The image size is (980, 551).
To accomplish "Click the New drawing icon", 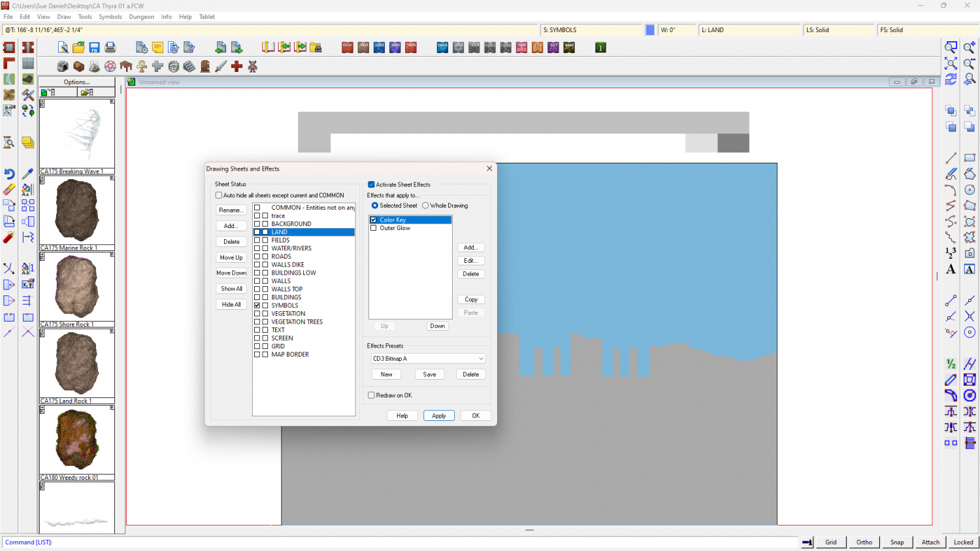I will 63,47.
